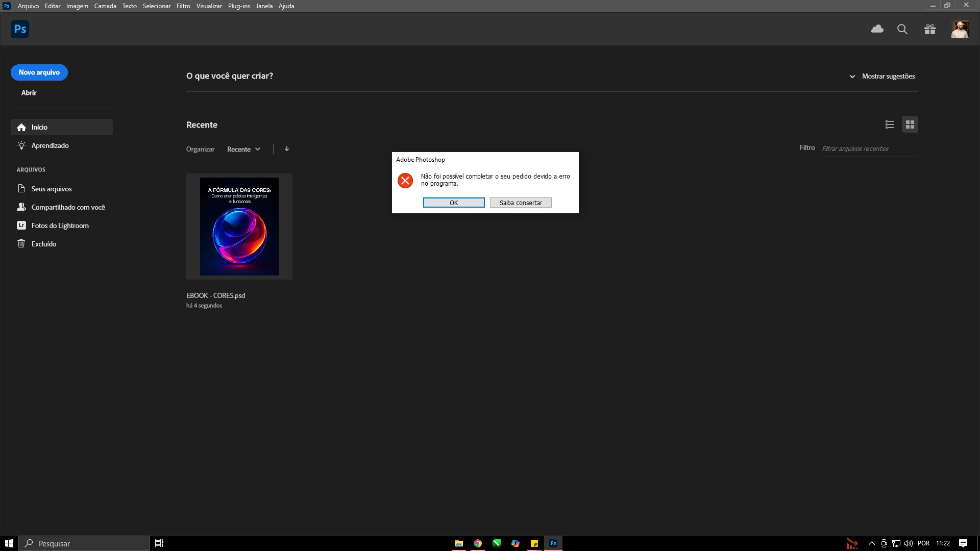The image size is (980, 551).
Task: Go to Aprendizado lightbulb section
Action: [50, 145]
